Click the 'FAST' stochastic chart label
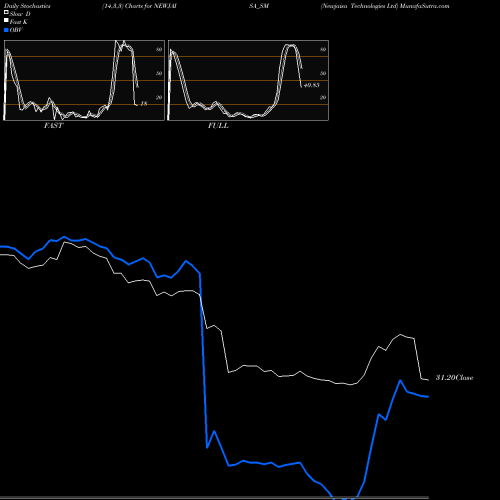Screen dimensions: 500x500 (53, 126)
